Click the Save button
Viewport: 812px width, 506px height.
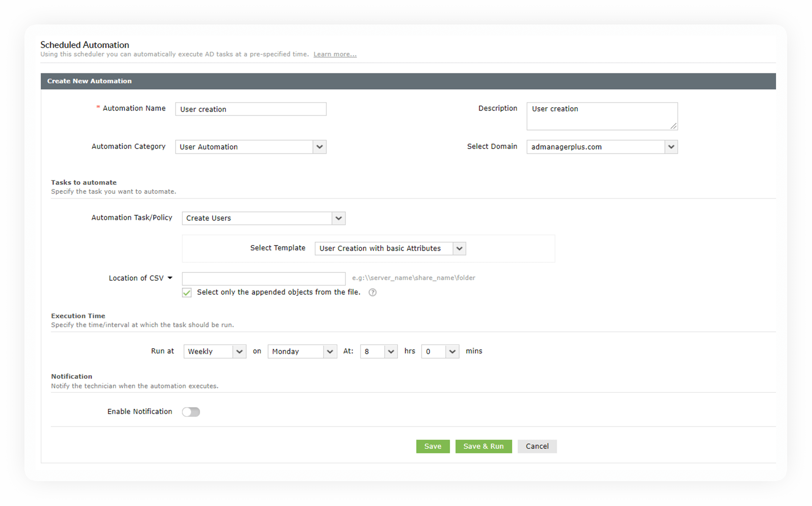coord(433,446)
